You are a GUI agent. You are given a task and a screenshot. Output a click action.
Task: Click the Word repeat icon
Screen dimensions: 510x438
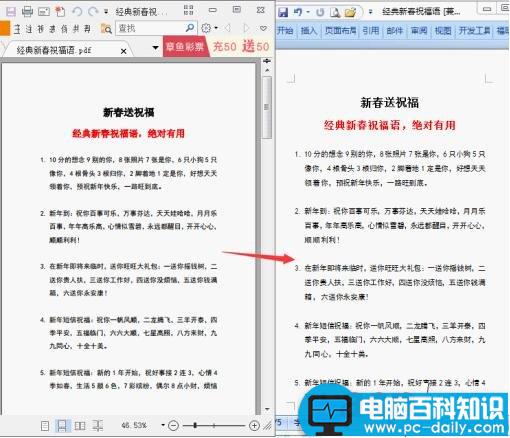click(x=320, y=13)
